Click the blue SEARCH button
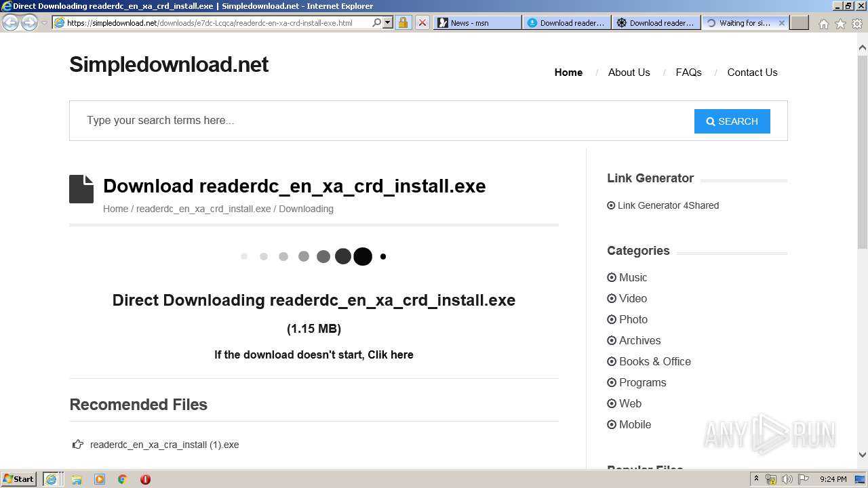This screenshot has width=868, height=488. pyautogui.click(x=732, y=121)
